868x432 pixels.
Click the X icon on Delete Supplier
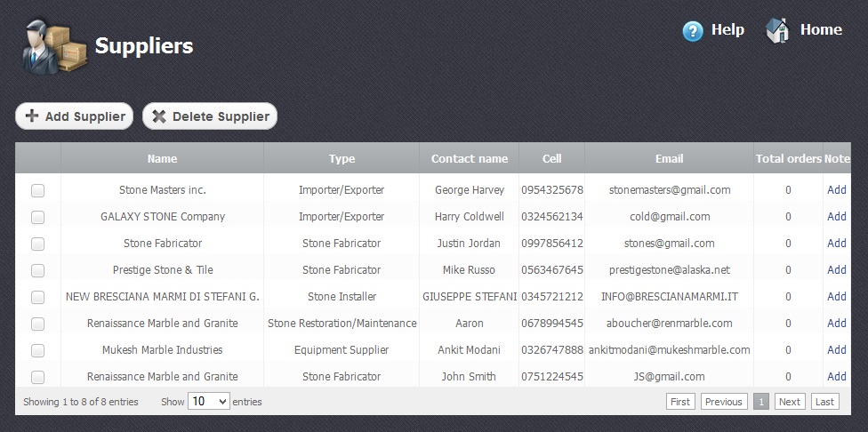[x=159, y=116]
